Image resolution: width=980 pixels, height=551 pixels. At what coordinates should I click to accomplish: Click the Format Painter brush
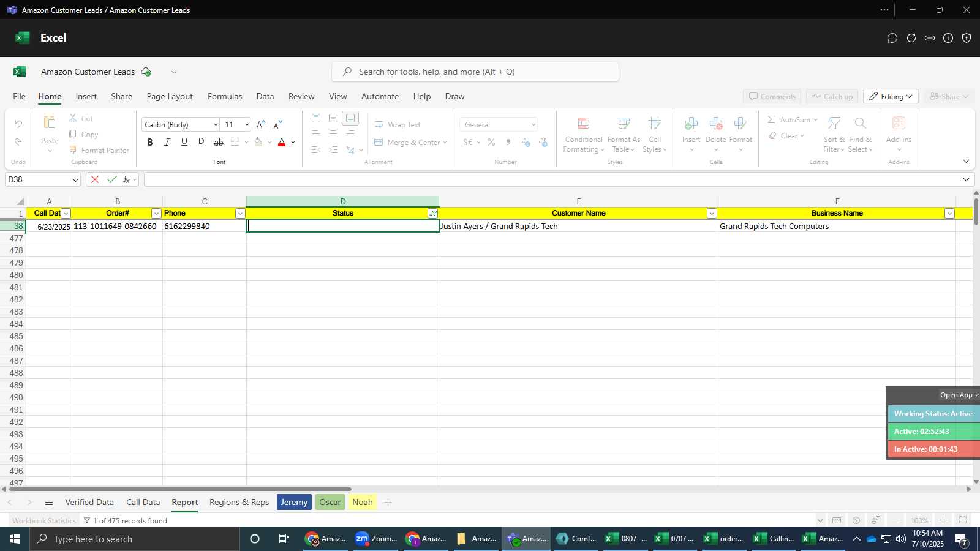73,150
